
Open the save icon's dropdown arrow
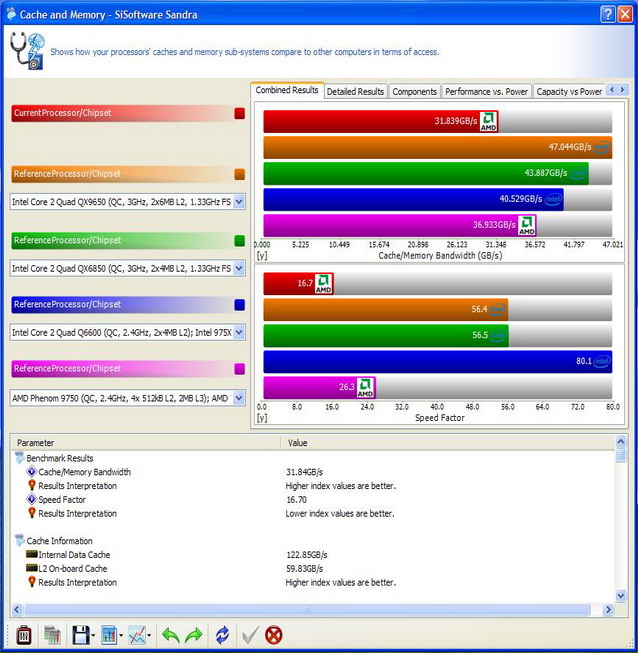tap(93, 636)
